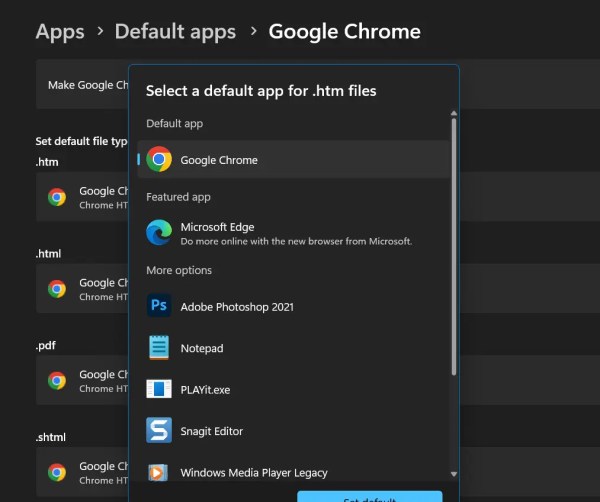This screenshot has width=600, height=502.
Task: Click the Adobe Photoshop 2021 icon
Action: [x=159, y=306]
